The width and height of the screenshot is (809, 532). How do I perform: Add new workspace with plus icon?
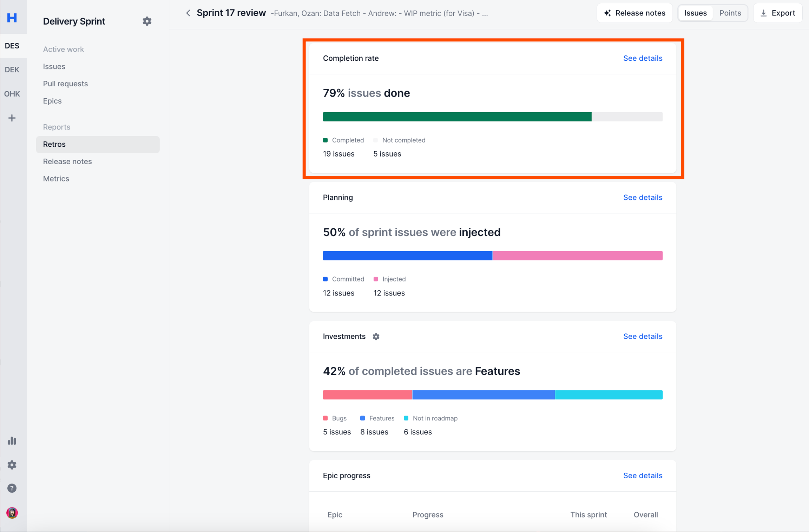(x=12, y=118)
